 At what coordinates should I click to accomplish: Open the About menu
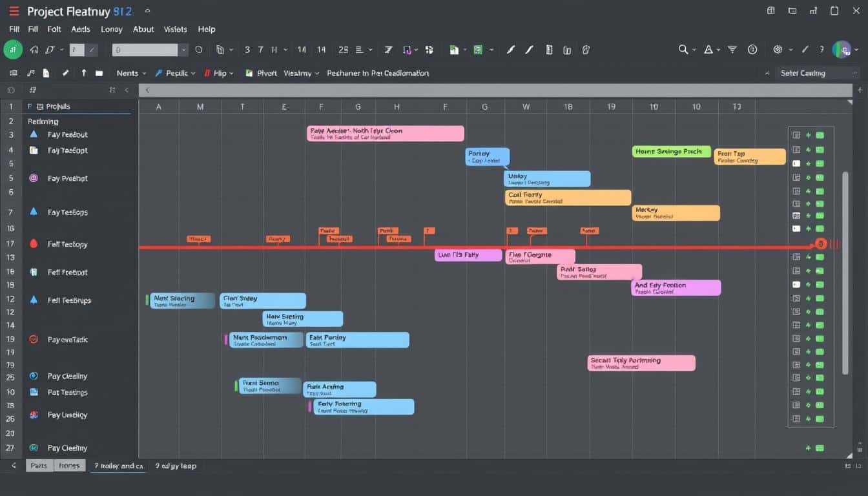click(x=143, y=29)
